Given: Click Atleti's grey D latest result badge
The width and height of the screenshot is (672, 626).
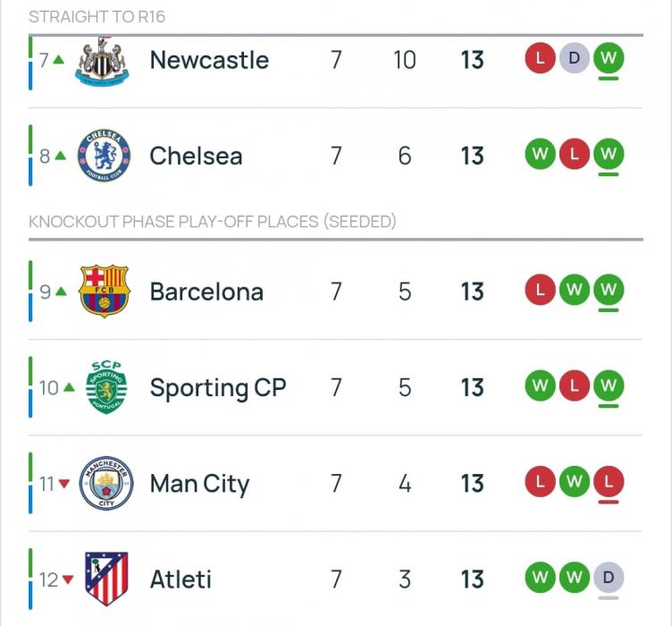Looking at the screenshot, I should [609, 578].
